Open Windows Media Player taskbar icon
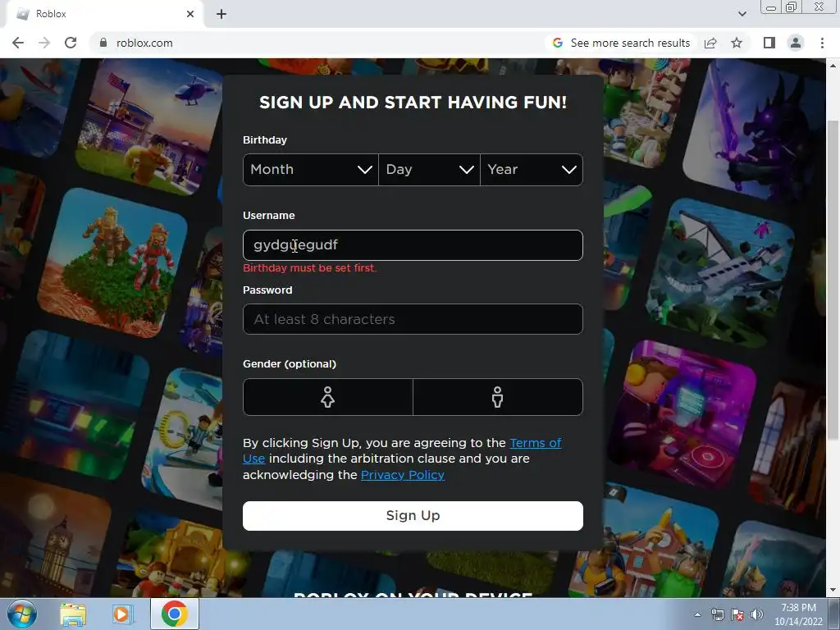840x630 pixels. click(x=121, y=614)
